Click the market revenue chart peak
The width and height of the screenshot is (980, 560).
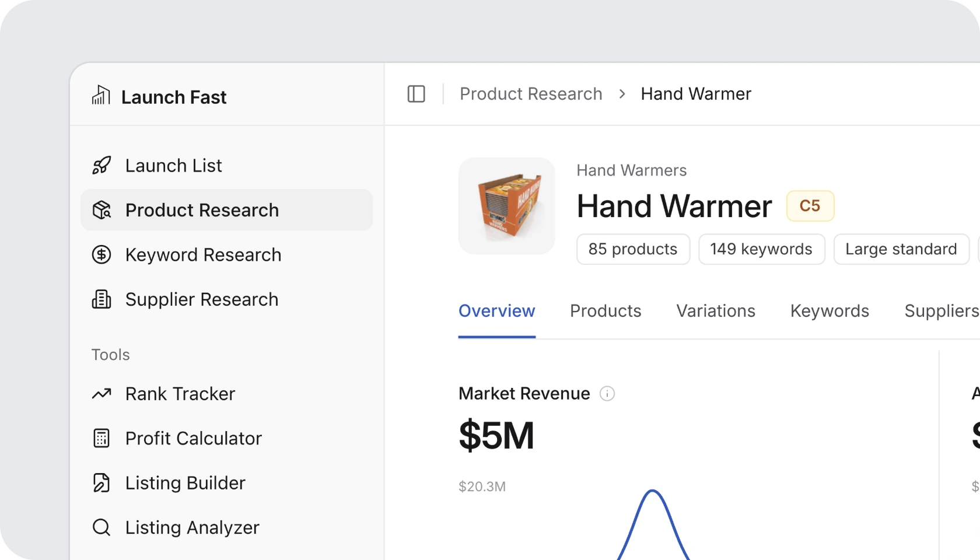[x=653, y=492]
